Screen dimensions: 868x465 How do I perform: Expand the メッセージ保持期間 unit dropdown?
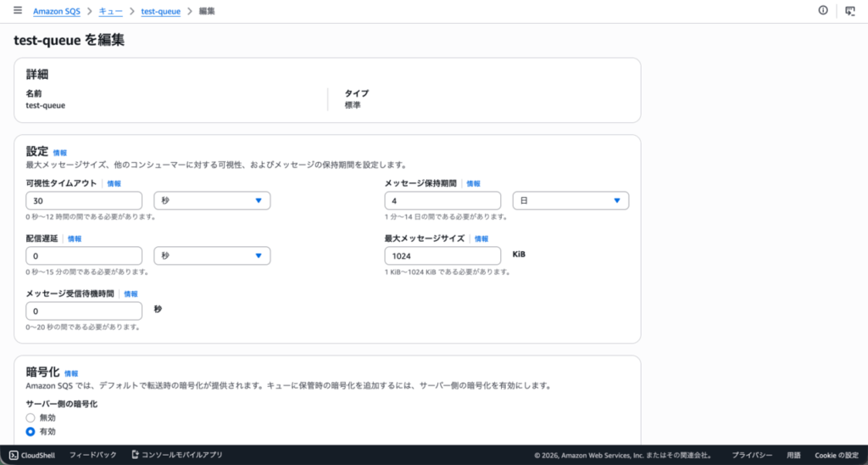click(x=570, y=200)
